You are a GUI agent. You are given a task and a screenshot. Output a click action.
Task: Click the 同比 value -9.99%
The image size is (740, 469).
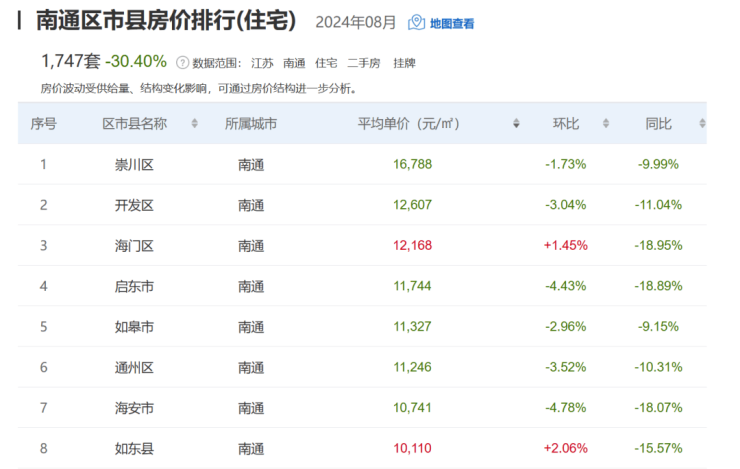[658, 164]
